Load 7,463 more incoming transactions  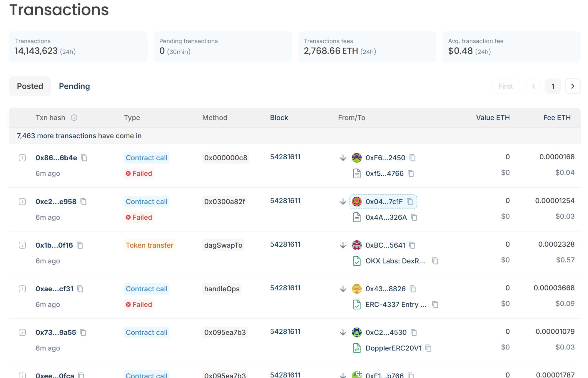(x=79, y=136)
